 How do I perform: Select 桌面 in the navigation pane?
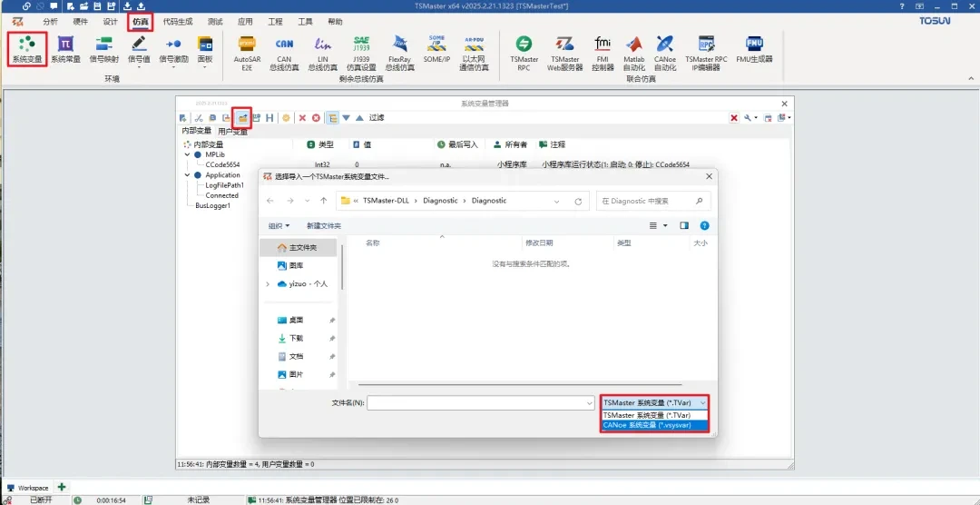pos(296,320)
